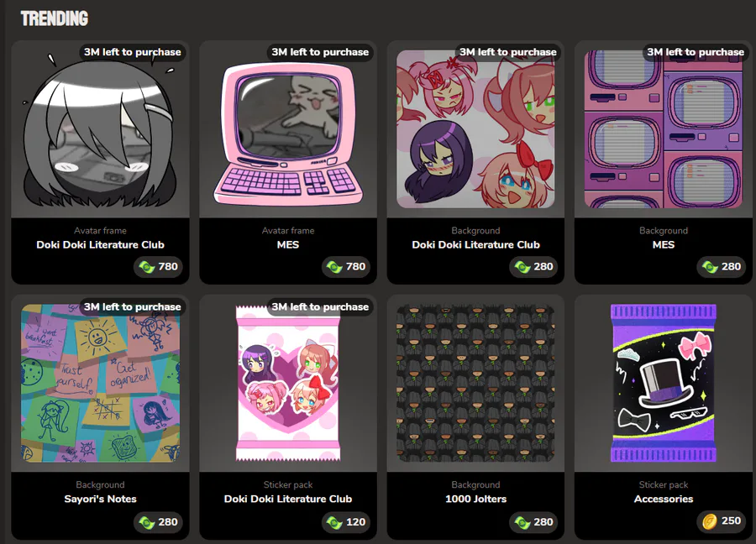Click 280 gem price under 1000 Jolters
The image size is (756, 544).
[533, 522]
